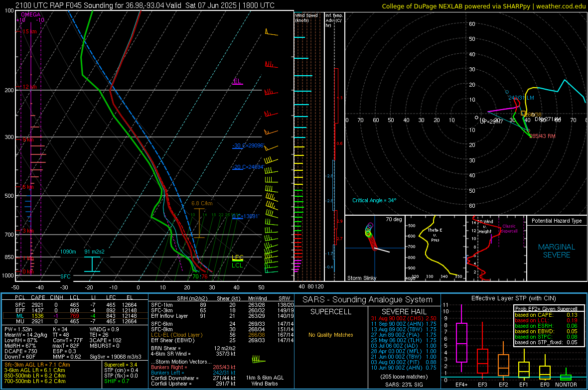588x390 pixels.
Task: Click the red 'Bunkers Right =' line
Action: pos(193,367)
